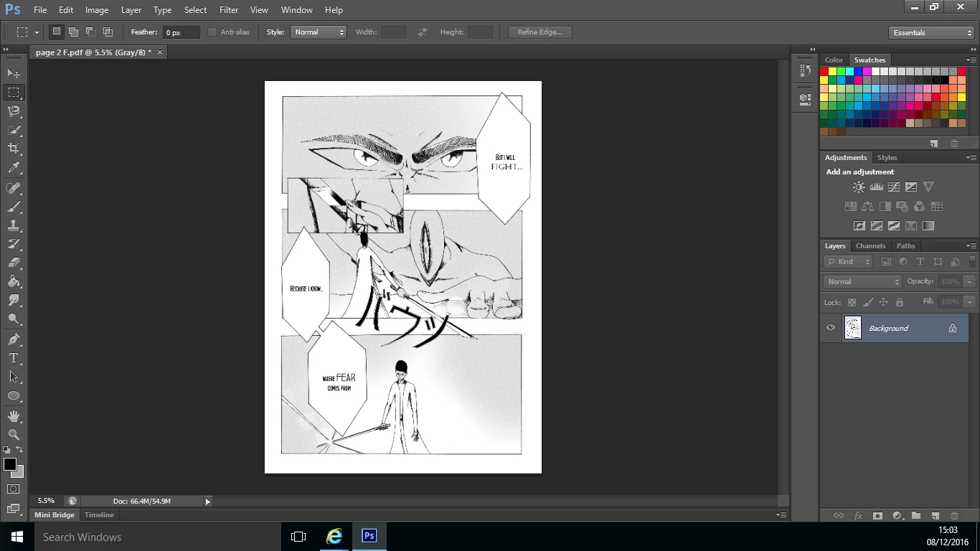The height and width of the screenshot is (551, 980).
Task: Click the Feather input field
Action: (x=181, y=32)
